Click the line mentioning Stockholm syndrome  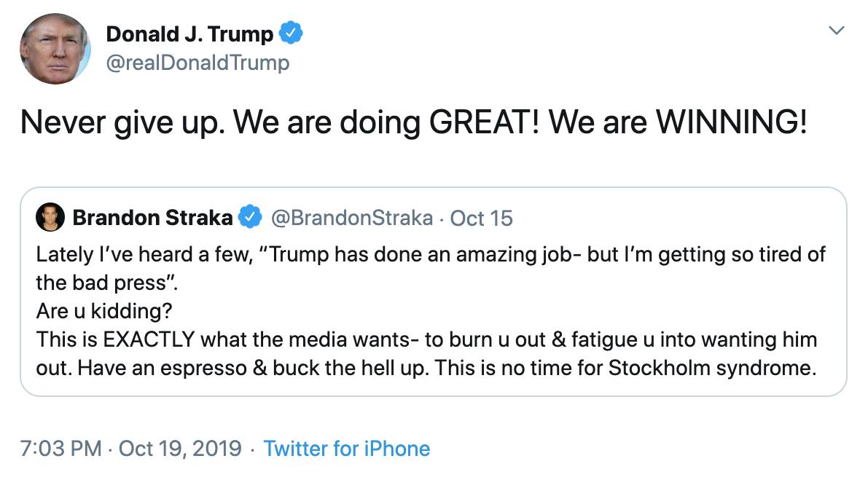click(x=425, y=367)
